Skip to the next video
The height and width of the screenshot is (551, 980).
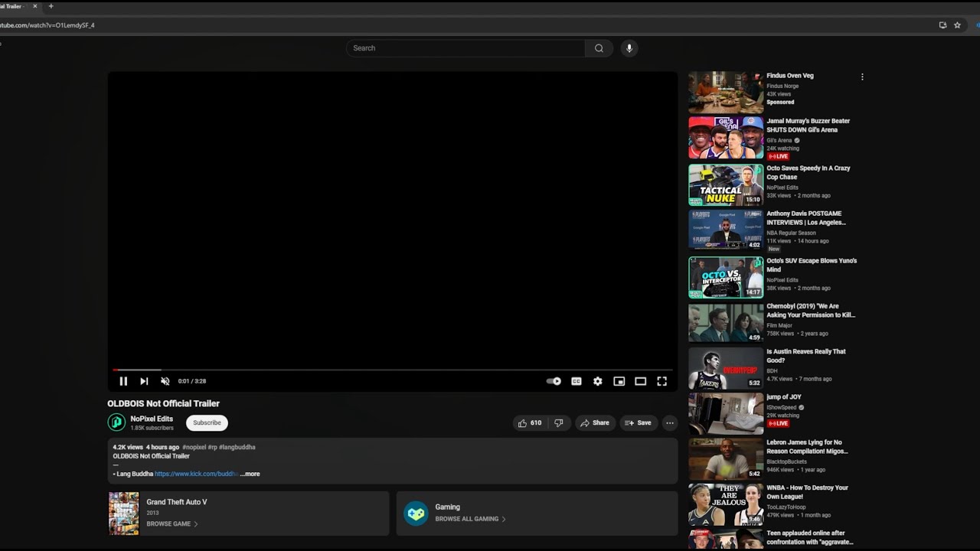pos(144,381)
